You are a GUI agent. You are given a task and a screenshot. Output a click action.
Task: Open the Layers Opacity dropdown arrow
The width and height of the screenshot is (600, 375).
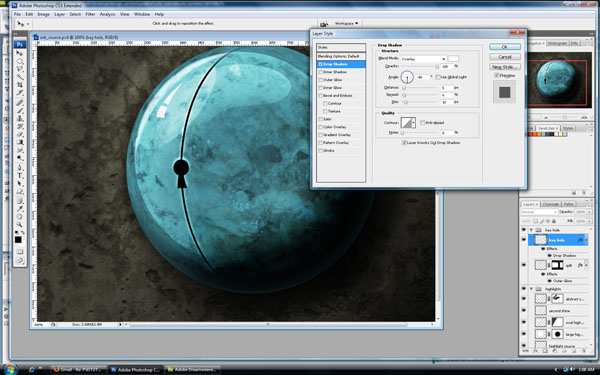coord(590,212)
